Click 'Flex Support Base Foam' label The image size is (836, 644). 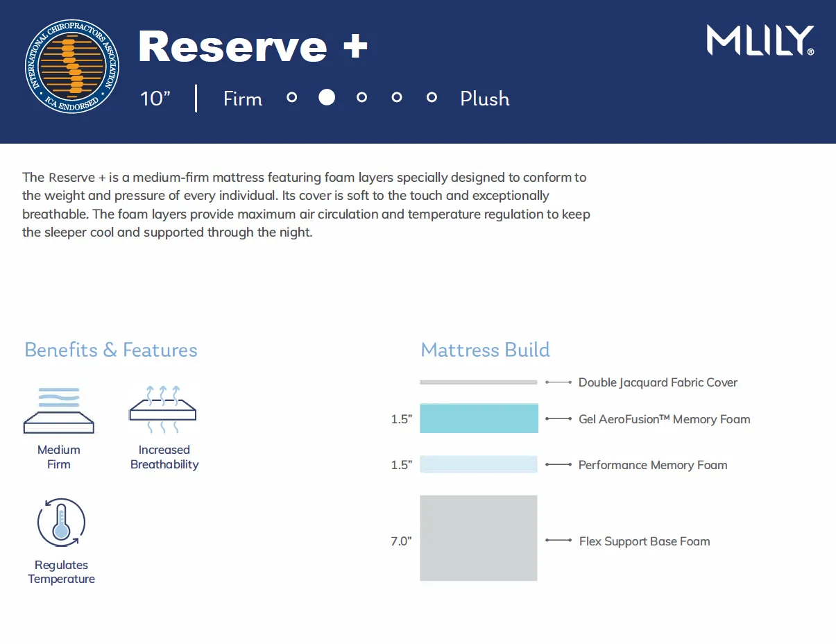[x=645, y=541]
